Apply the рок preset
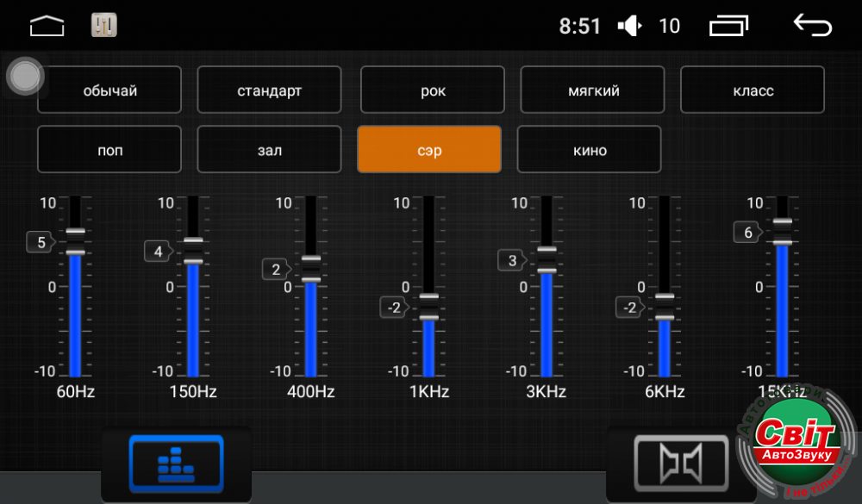862x504 pixels. [x=433, y=90]
